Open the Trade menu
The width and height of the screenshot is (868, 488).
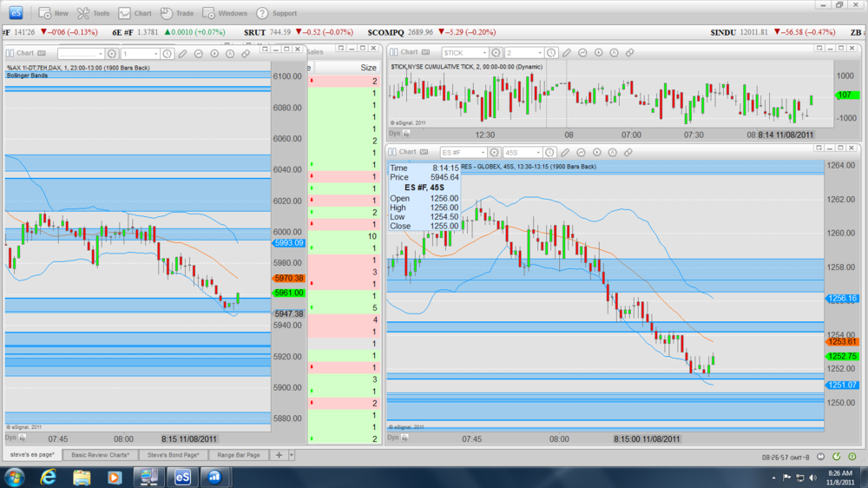point(177,13)
